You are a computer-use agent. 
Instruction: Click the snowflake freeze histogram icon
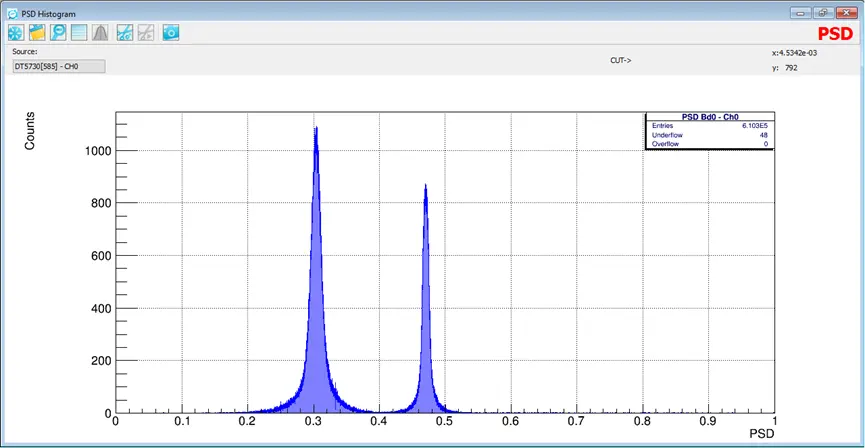(16, 33)
